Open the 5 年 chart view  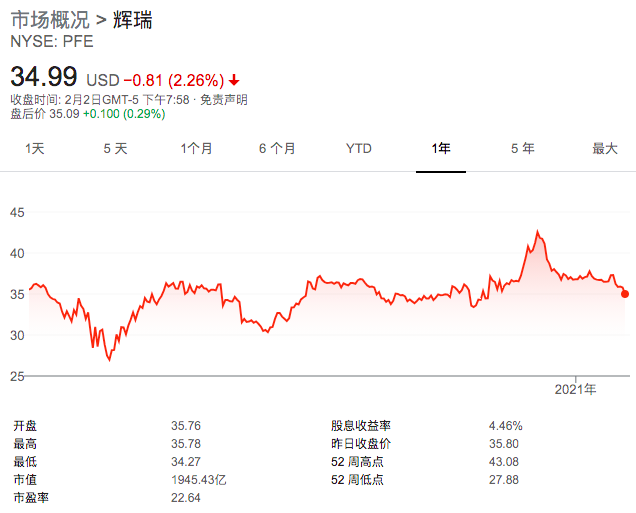(523, 148)
